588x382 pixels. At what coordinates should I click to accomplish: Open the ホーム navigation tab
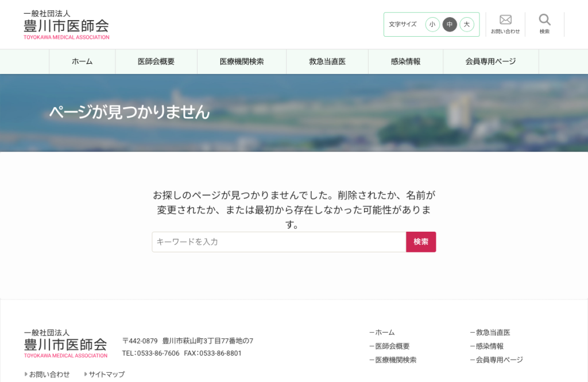tap(82, 61)
